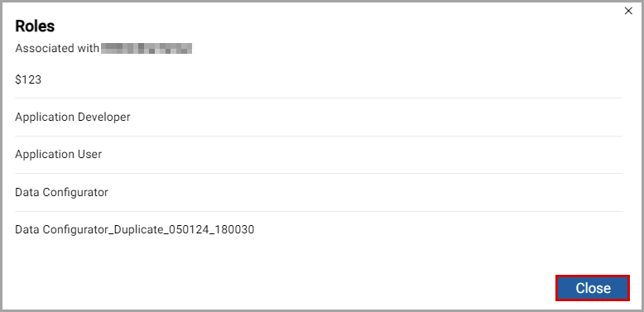Click the word "User" in Application User
This screenshot has height=312, width=644.
pyautogui.click(x=89, y=155)
